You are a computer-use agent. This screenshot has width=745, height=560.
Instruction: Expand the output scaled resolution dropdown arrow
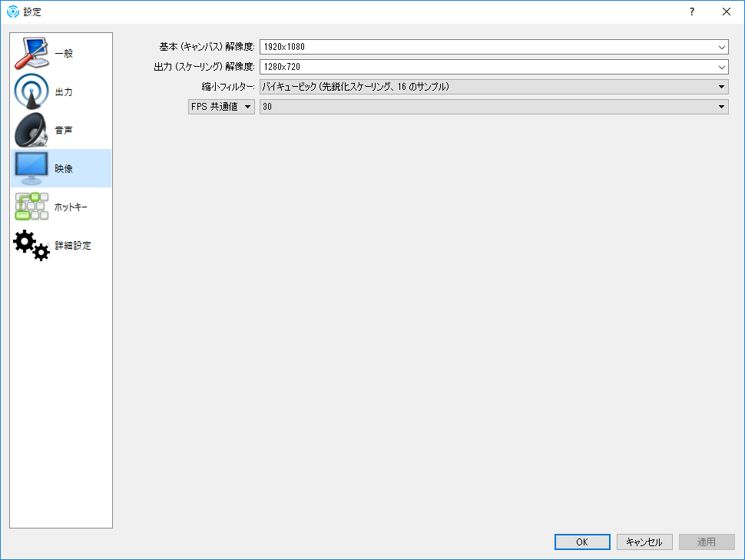pyautogui.click(x=721, y=67)
